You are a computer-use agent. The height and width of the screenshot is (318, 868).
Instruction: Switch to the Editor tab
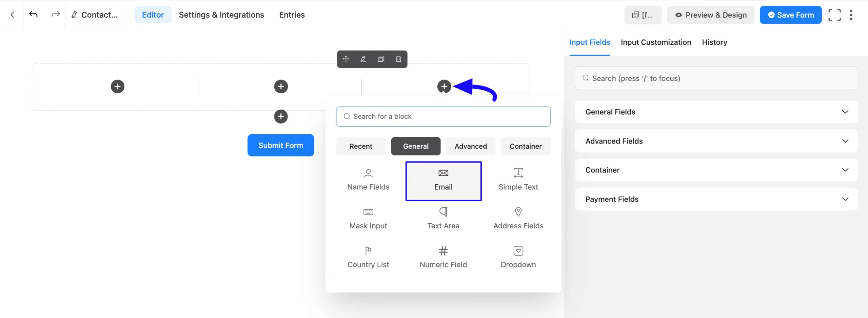153,15
